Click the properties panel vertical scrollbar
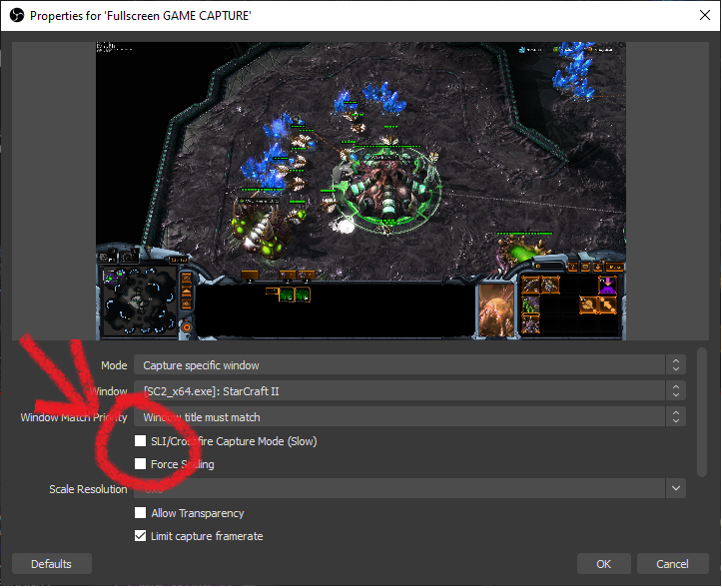The height and width of the screenshot is (588, 722). pyautogui.click(x=701, y=412)
